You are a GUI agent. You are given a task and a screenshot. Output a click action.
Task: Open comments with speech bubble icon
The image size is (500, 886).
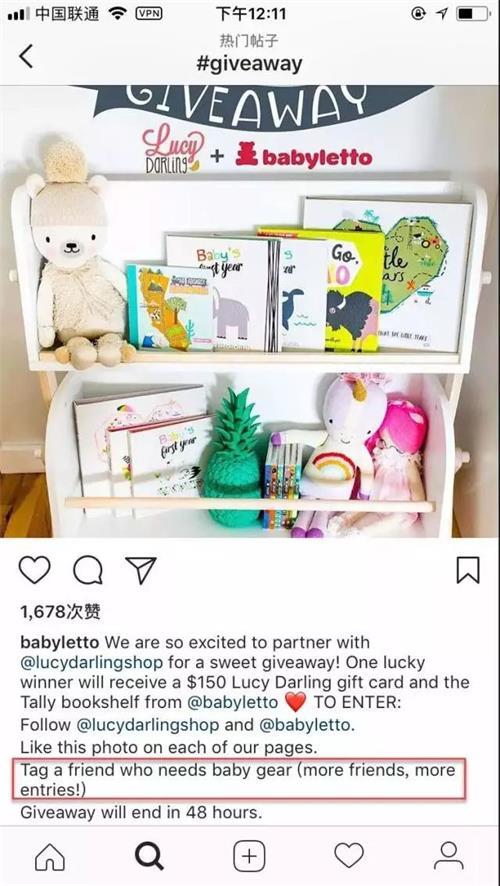pos(88,570)
